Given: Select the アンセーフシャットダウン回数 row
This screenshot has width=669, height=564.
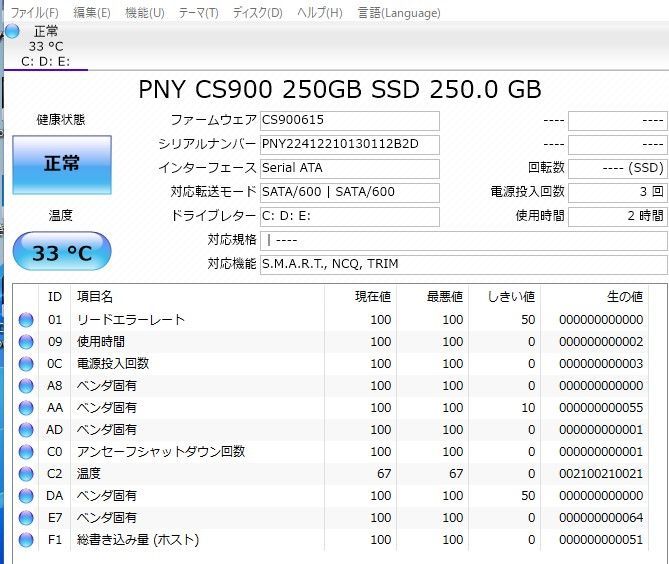Looking at the screenshot, I should [331, 452].
